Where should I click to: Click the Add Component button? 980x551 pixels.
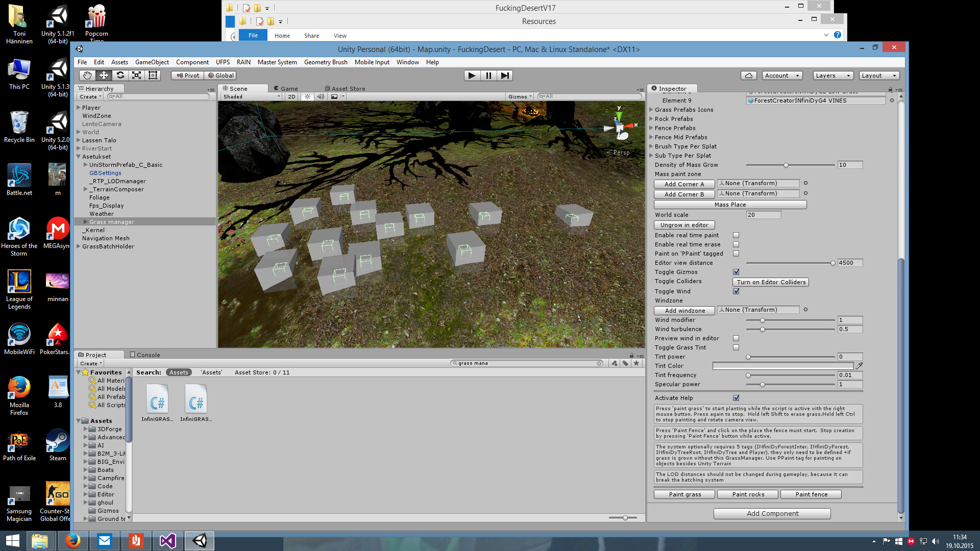(x=771, y=513)
